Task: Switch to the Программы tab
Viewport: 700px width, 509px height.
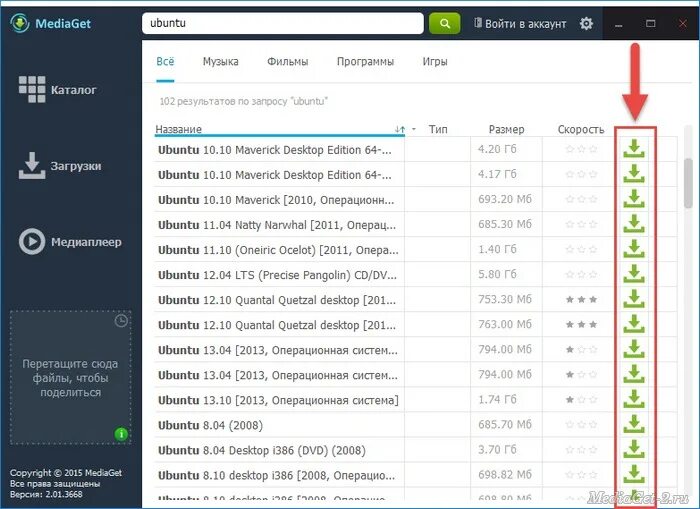Action: click(x=365, y=61)
